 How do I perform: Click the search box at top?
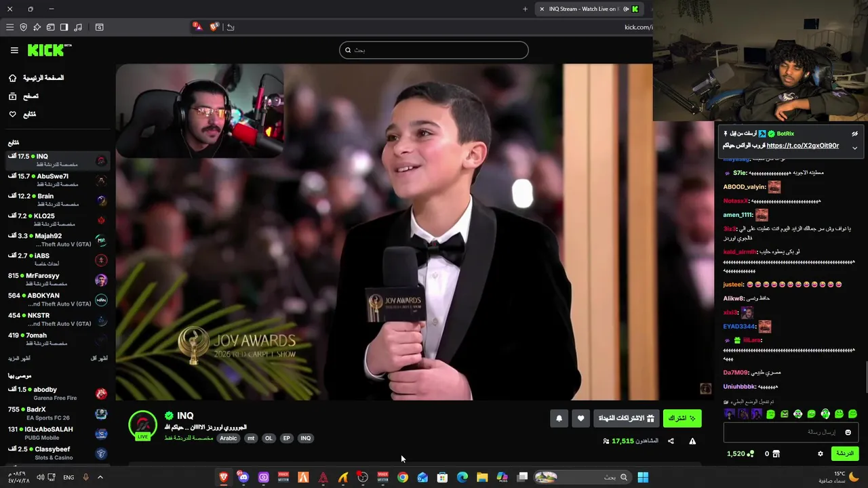click(x=434, y=50)
